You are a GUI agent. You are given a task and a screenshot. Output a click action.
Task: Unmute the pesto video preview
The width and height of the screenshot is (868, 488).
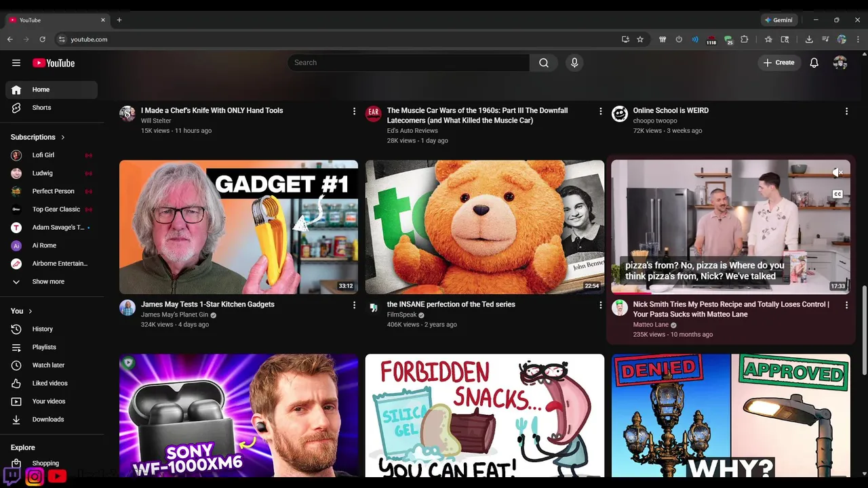(x=837, y=173)
